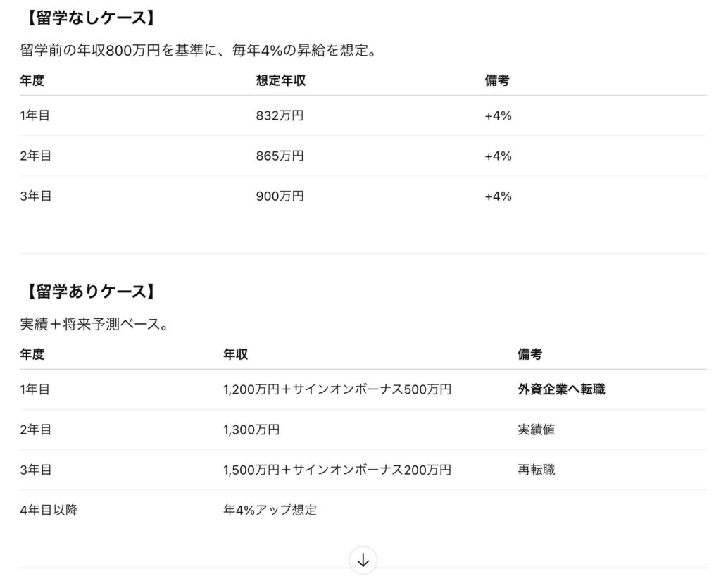721x588 pixels.
Task: Select the 想定年収 column header
Action: click(x=280, y=80)
